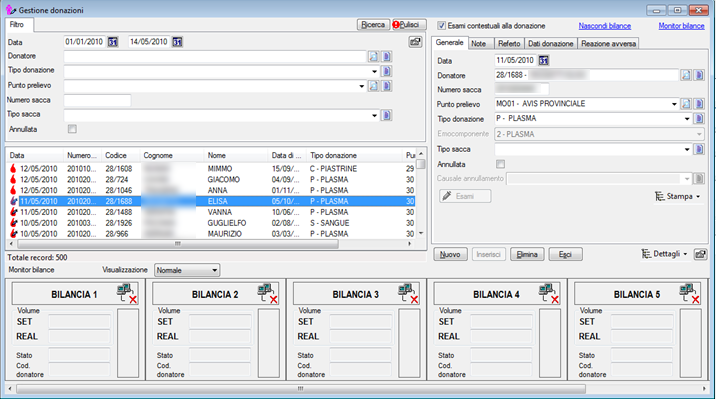Click the Cognome column header

(x=172, y=156)
